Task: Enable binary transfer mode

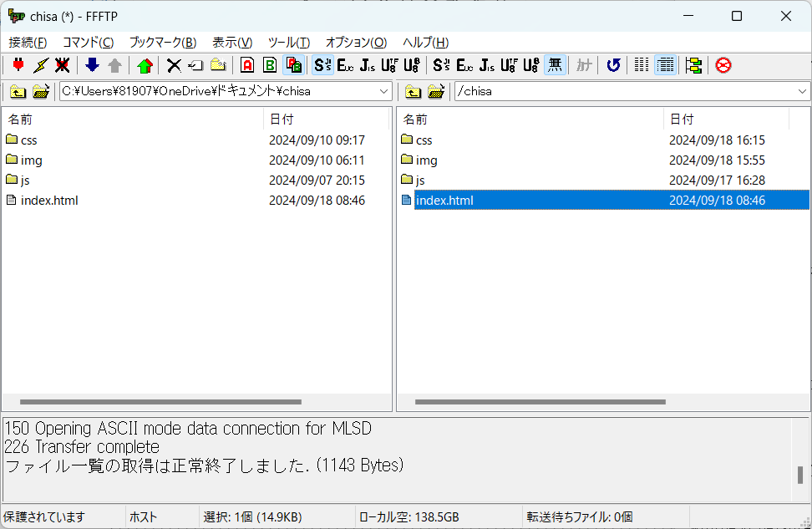Action: click(x=268, y=64)
